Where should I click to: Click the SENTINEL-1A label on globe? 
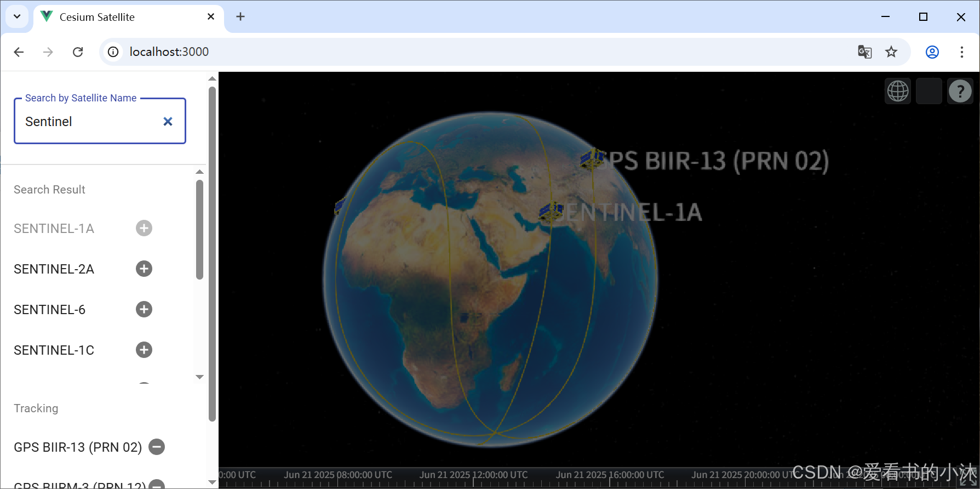click(x=630, y=212)
